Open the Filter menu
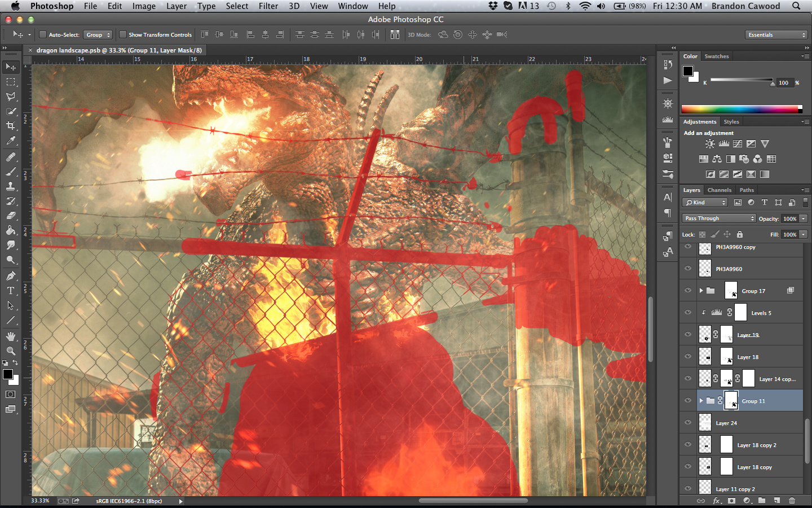This screenshot has width=812, height=508. pyautogui.click(x=268, y=6)
